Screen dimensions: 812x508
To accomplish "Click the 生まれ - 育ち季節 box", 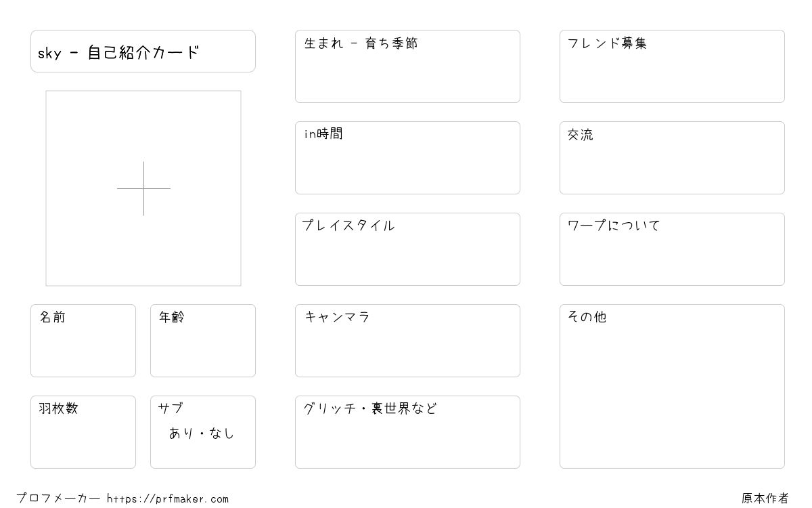I will tap(407, 66).
